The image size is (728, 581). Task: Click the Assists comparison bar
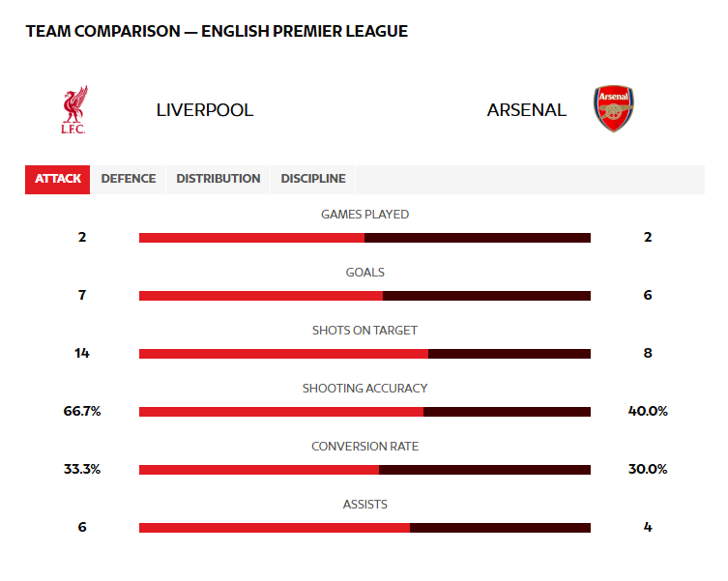click(x=364, y=528)
